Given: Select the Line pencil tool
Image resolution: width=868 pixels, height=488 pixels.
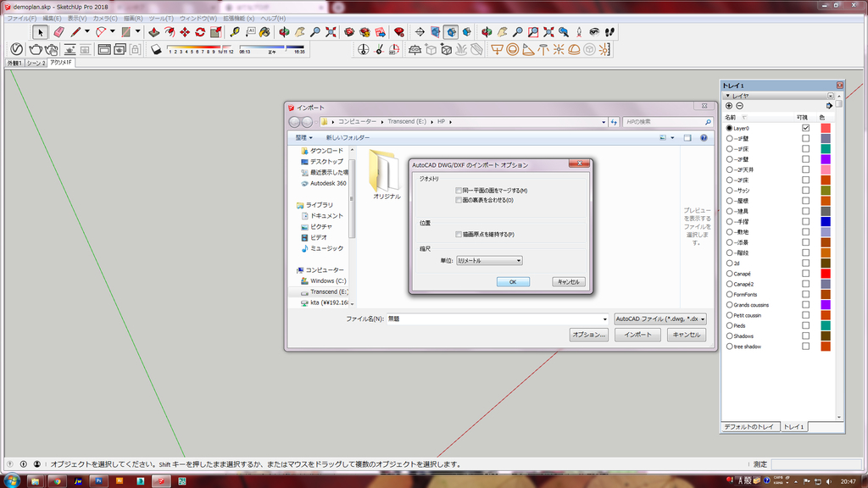Looking at the screenshot, I should [x=75, y=33].
